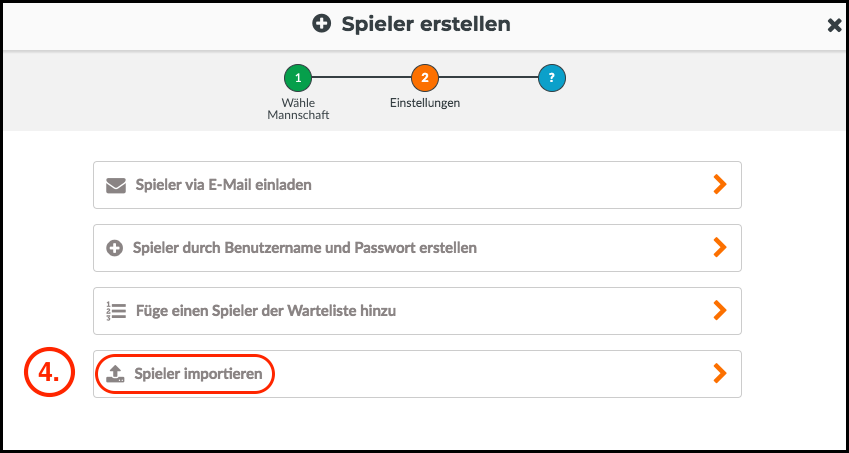The width and height of the screenshot is (849, 453).
Task: Expand arrow for Benutzername und Passwort option
Action: click(x=720, y=248)
